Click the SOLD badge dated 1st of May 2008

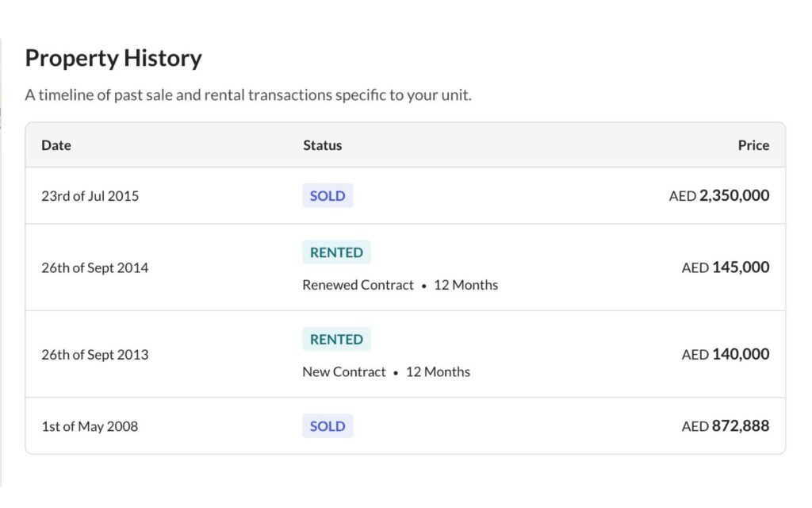click(327, 426)
